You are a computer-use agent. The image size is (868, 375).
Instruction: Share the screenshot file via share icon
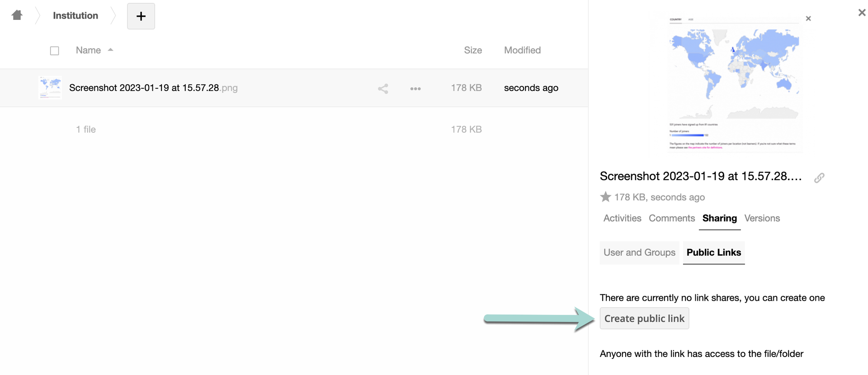click(x=383, y=89)
